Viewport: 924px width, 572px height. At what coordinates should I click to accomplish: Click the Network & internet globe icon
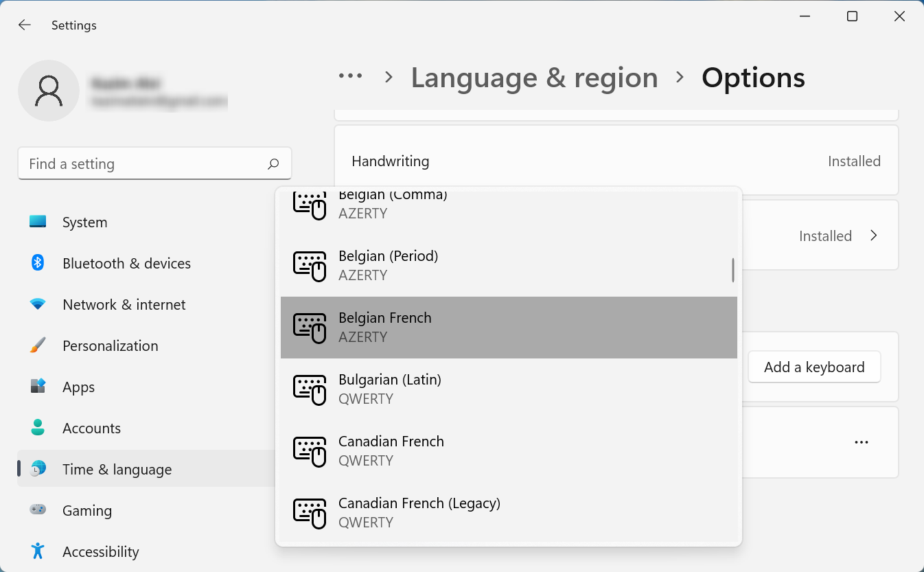37,304
